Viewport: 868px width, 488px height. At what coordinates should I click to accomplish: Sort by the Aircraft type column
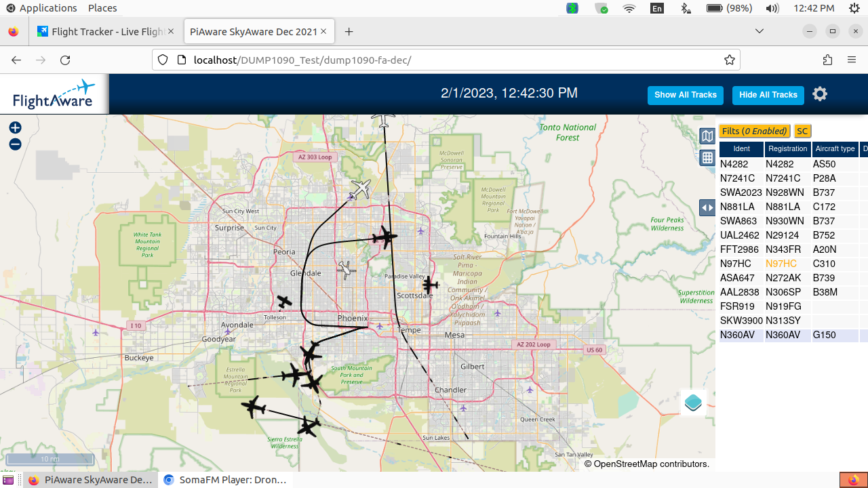(x=835, y=149)
